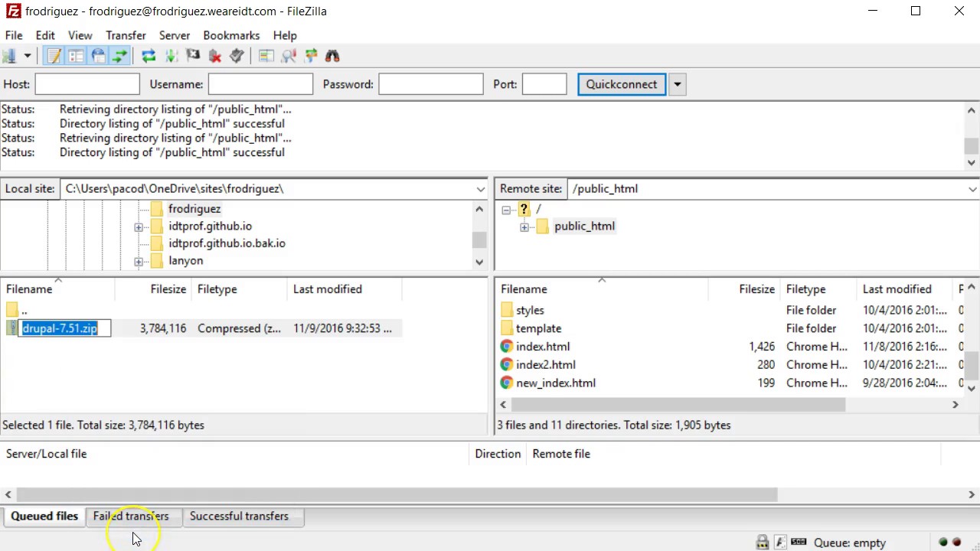The image size is (980, 551).
Task: Collapse the remote root node
Action: point(505,210)
